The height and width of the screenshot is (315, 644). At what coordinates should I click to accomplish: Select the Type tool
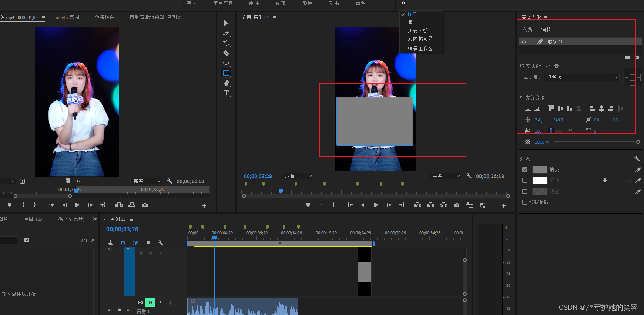pyautogui.click(x=226, y=93)
